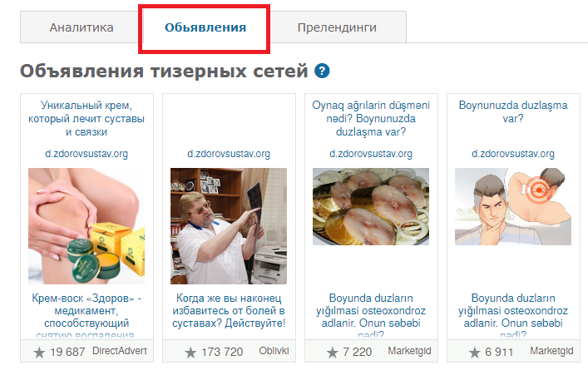Click the blue question mark help icon
Screen dimensions: 588x375
322,71
